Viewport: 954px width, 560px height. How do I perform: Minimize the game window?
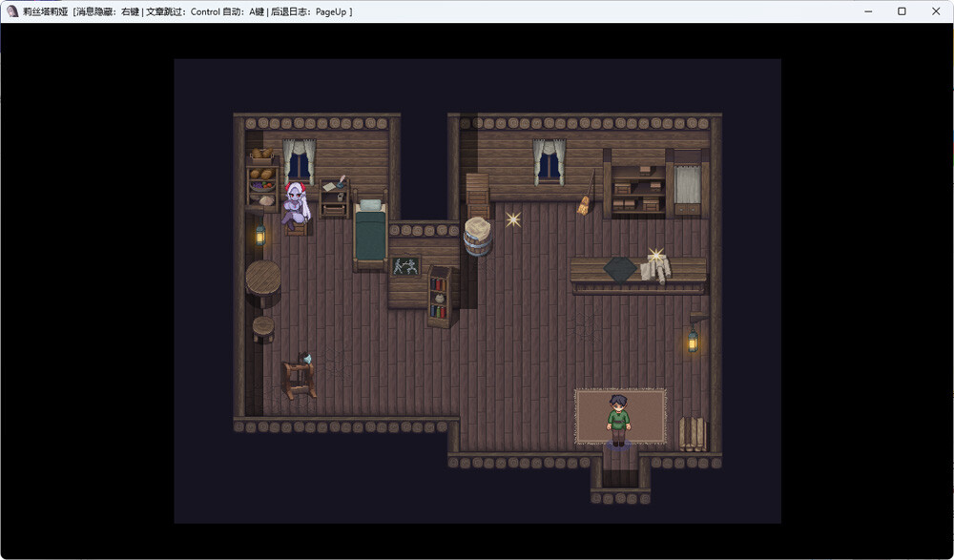pos(868,11)
